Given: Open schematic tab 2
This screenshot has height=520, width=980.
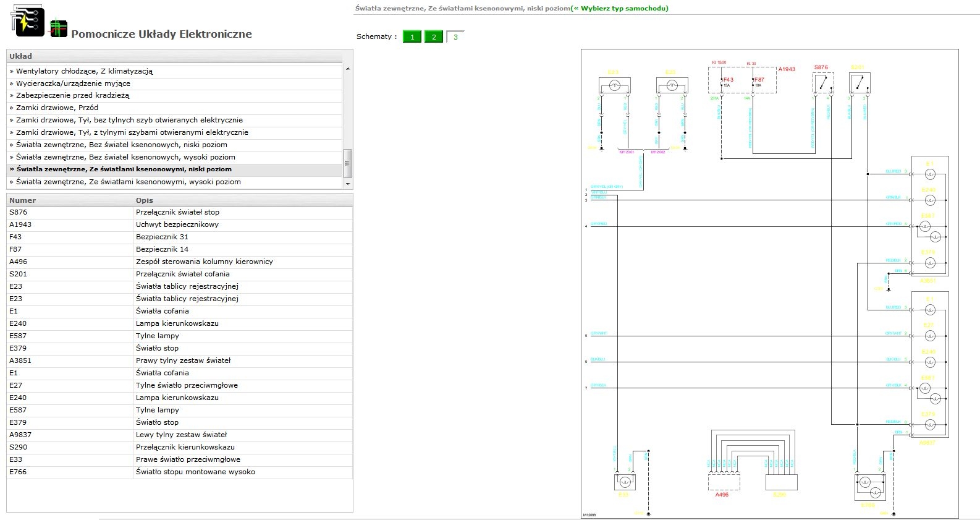Looking at the screenshot, I should coord(434,37).
